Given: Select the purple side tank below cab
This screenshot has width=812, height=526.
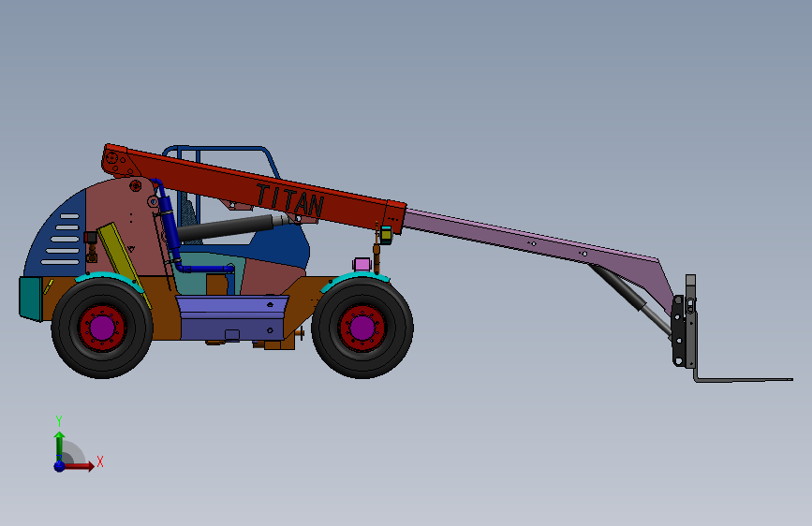Looking at the screenshot, I should 230,318.
